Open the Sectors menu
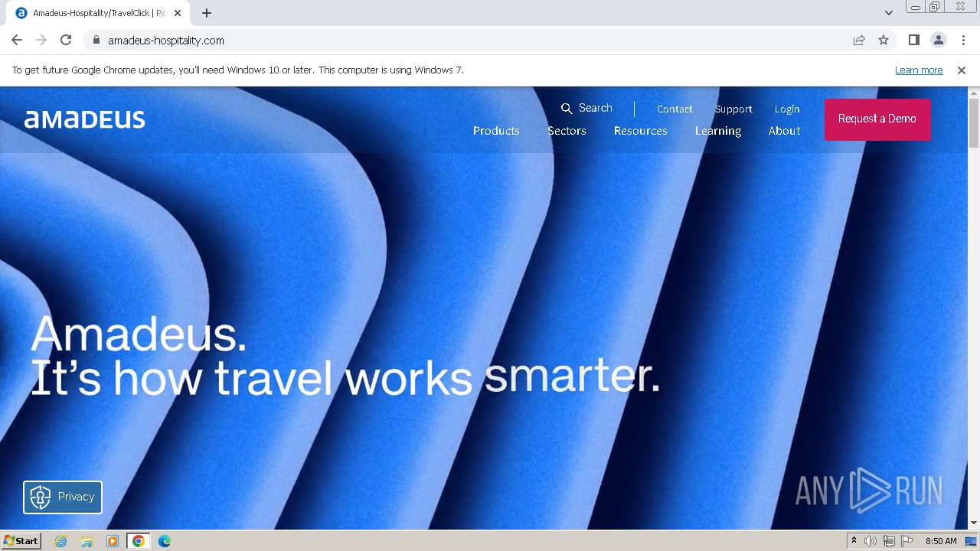980x551 pixels. 567,131
